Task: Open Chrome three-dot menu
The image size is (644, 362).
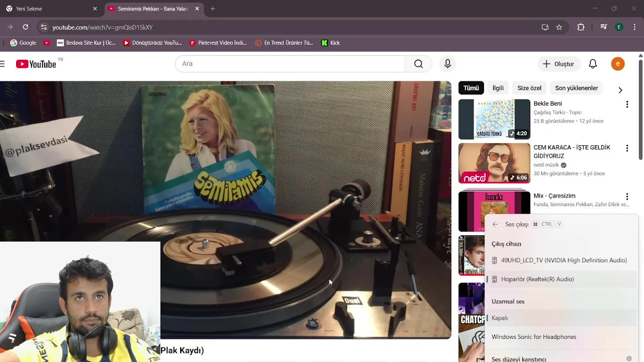Action: (x=635, y=27)
